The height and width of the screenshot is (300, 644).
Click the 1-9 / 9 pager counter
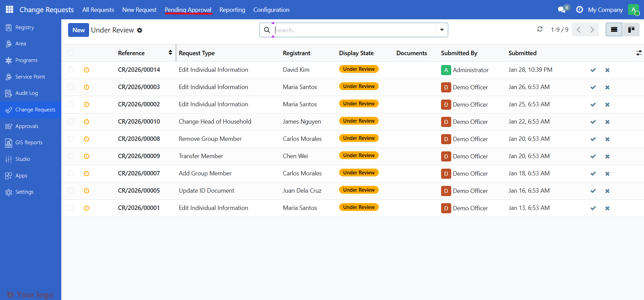[559, 30]
